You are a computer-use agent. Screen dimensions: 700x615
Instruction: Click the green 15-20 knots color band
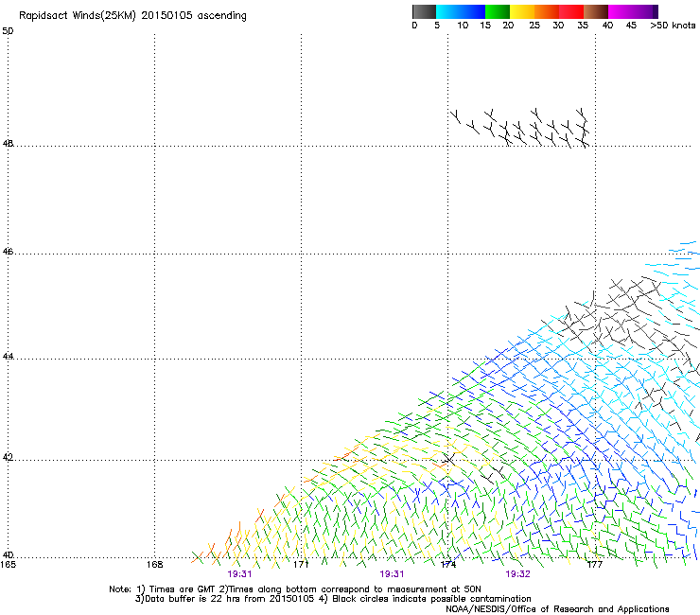coord(498,11)
